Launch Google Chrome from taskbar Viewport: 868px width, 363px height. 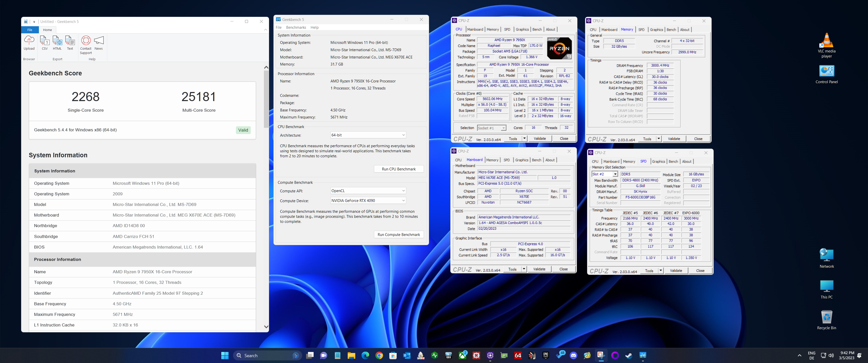point(379,355)
